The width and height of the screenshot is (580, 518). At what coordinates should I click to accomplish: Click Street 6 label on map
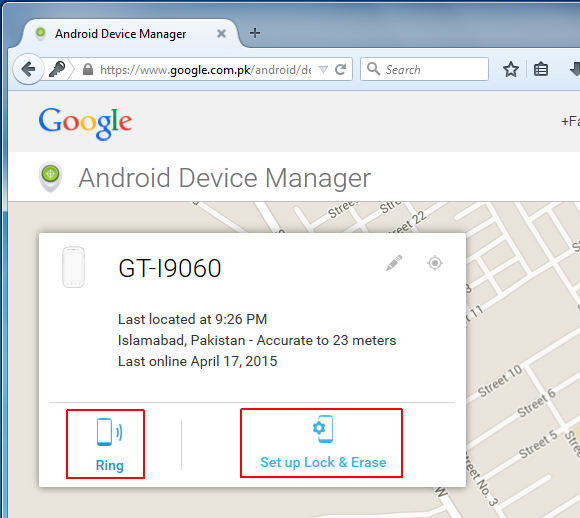[x=536, y=403]
